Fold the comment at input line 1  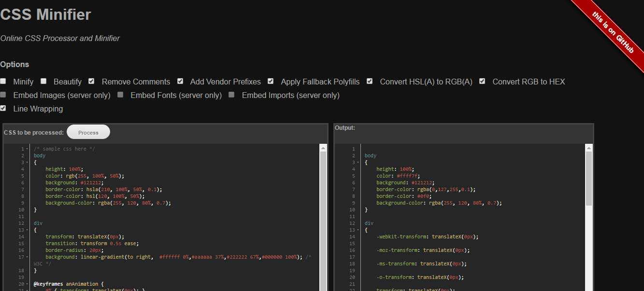point(27,149)
